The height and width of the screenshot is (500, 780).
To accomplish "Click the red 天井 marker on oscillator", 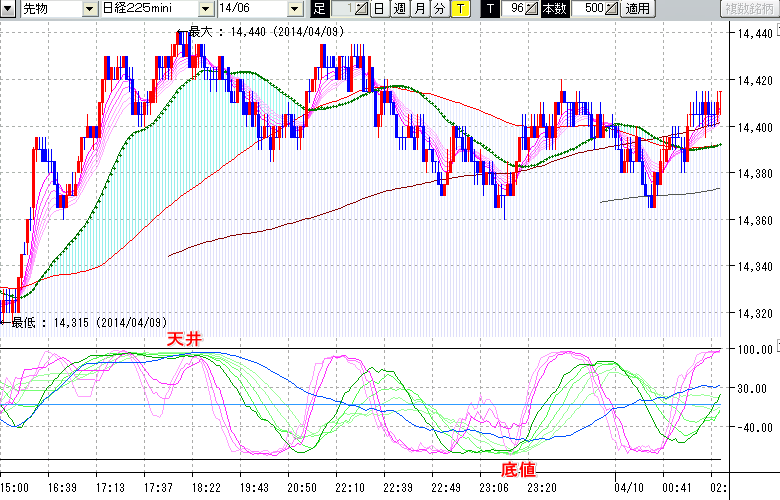I will pos(183,341).
